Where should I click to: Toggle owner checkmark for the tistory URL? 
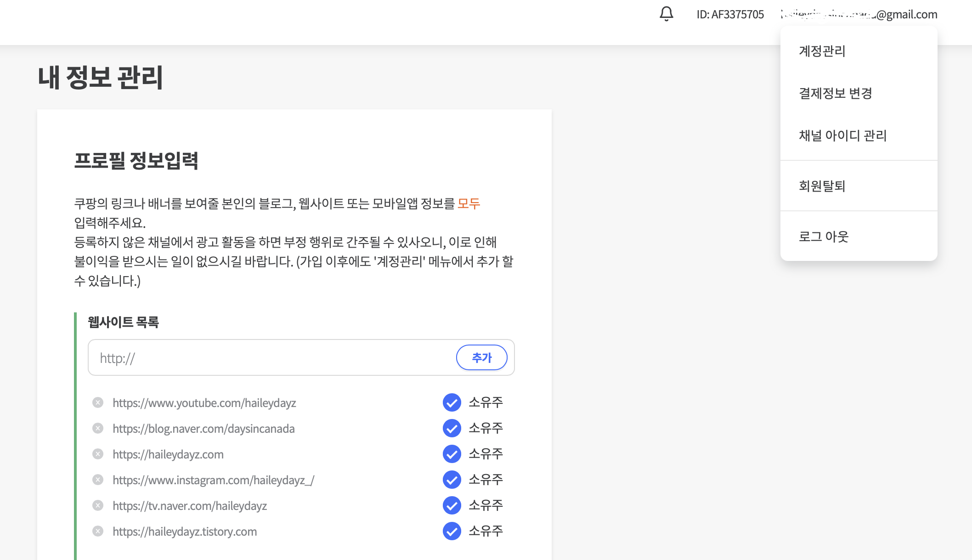click(x=452, y=531)
